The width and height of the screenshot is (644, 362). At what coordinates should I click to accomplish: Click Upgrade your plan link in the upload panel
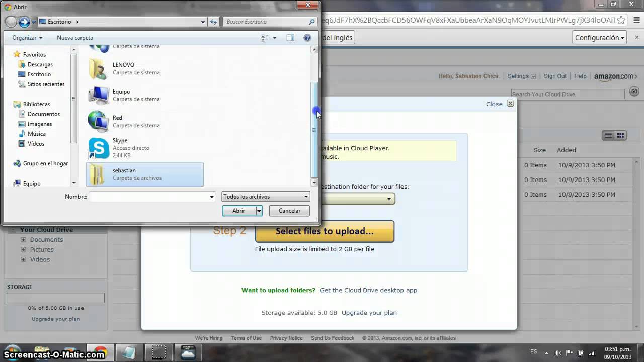369,313
